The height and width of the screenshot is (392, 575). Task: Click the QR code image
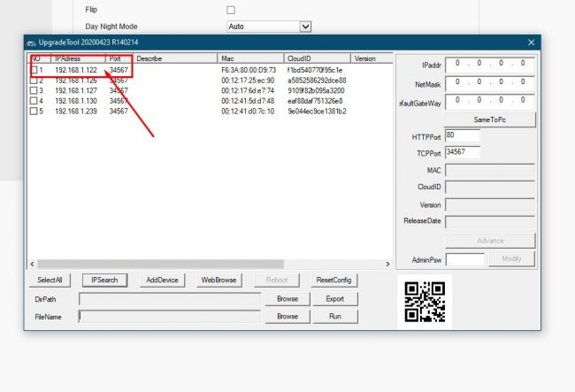point(425,301)
